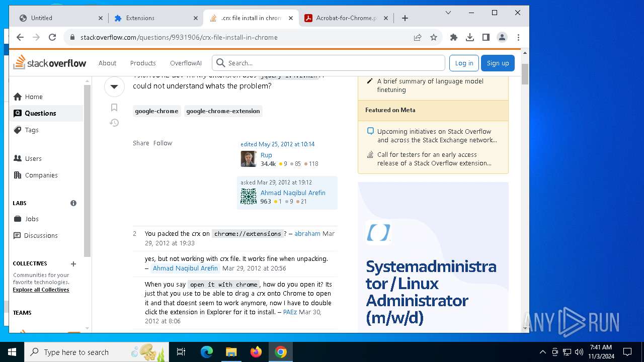Open Discussions under Labs
Viewport: 644px width, 362px height.
[46, 235]
